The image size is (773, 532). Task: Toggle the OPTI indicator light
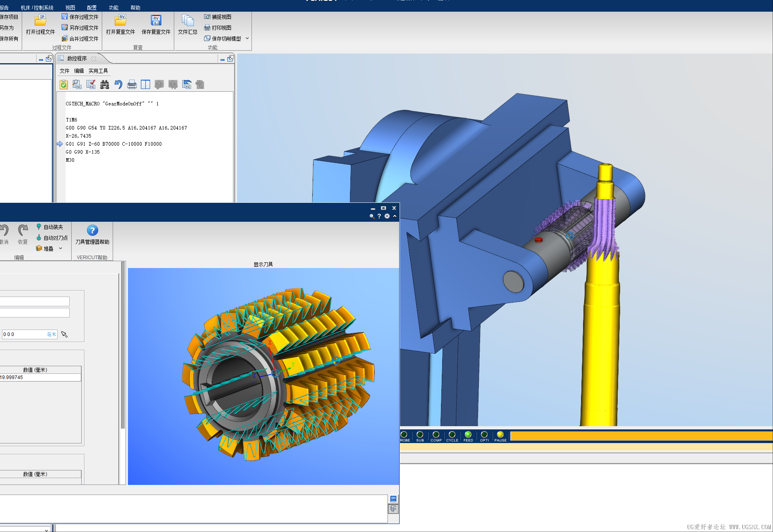pos(484,435)
